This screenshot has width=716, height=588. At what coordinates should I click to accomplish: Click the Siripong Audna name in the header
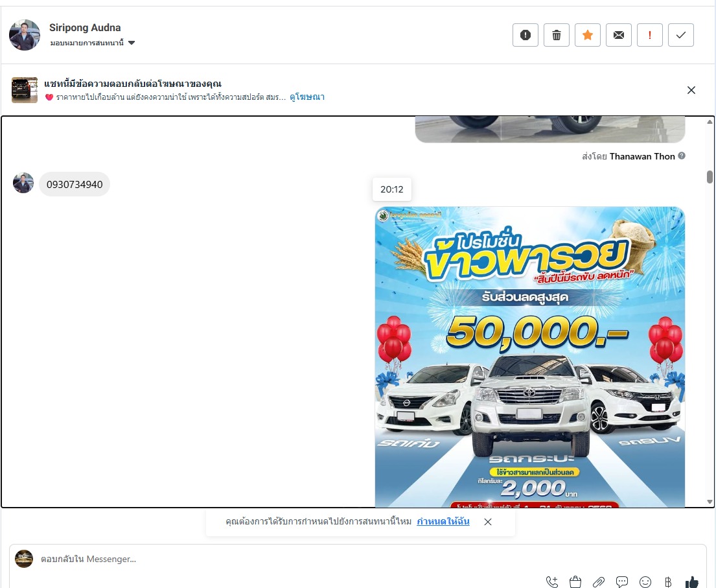[x=85, y=27]
